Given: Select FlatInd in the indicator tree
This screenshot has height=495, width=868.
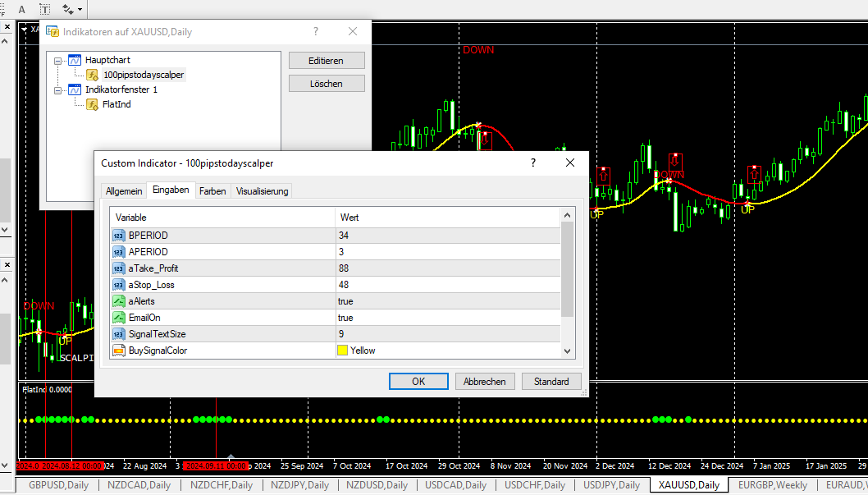Looking at the screenshot, I should (x=116, y=104).
